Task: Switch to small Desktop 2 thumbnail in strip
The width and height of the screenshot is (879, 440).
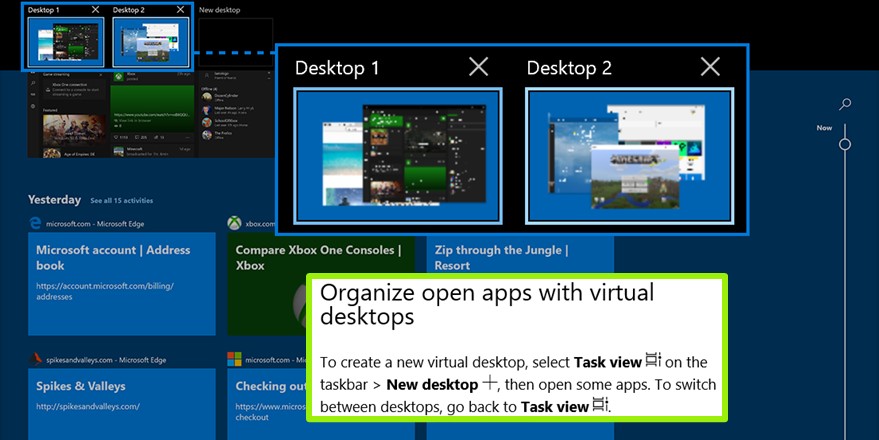Action: [x=151, y=42]
